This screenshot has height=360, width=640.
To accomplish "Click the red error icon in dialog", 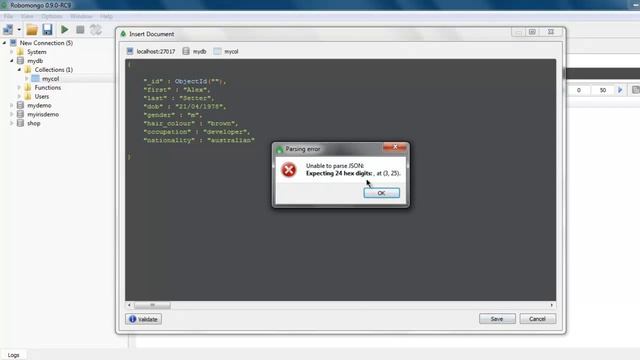I will (x=289, y=170).
